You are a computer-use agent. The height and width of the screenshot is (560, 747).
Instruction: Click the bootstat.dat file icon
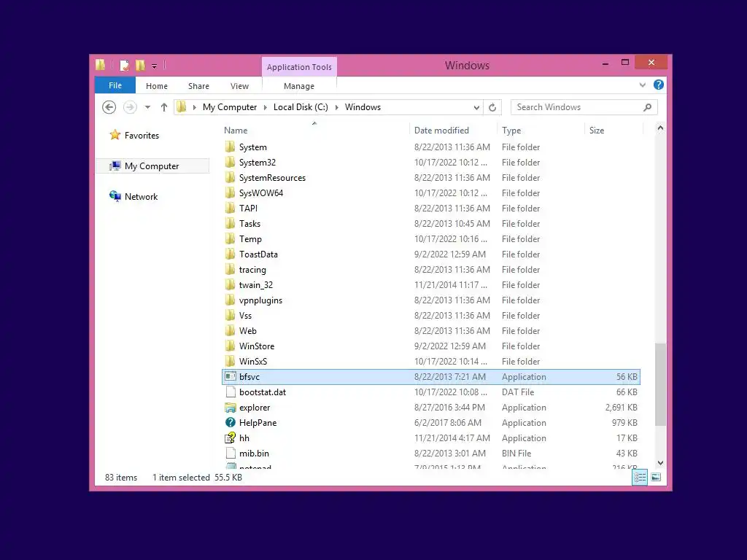click(231, 392)
